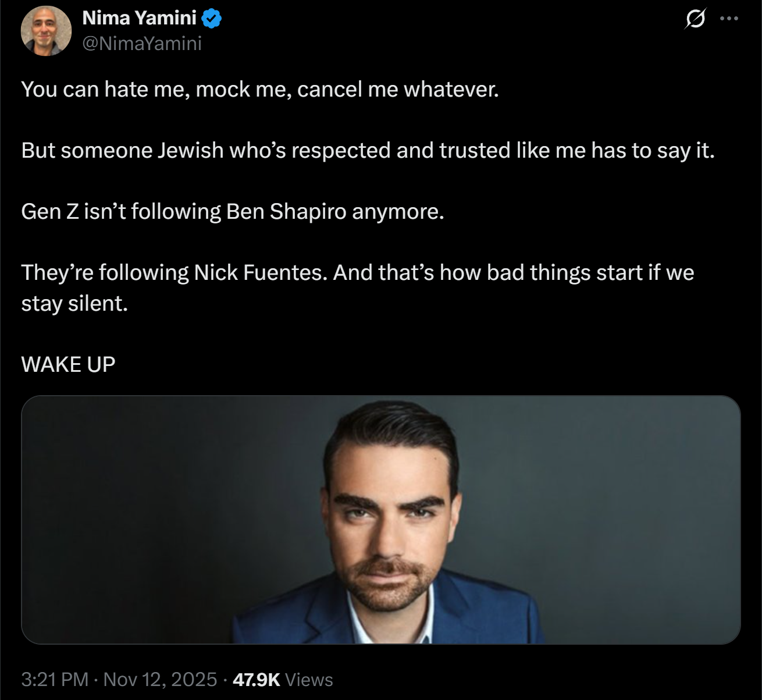Click the words "Gen Z" in the post

(49, 211)
